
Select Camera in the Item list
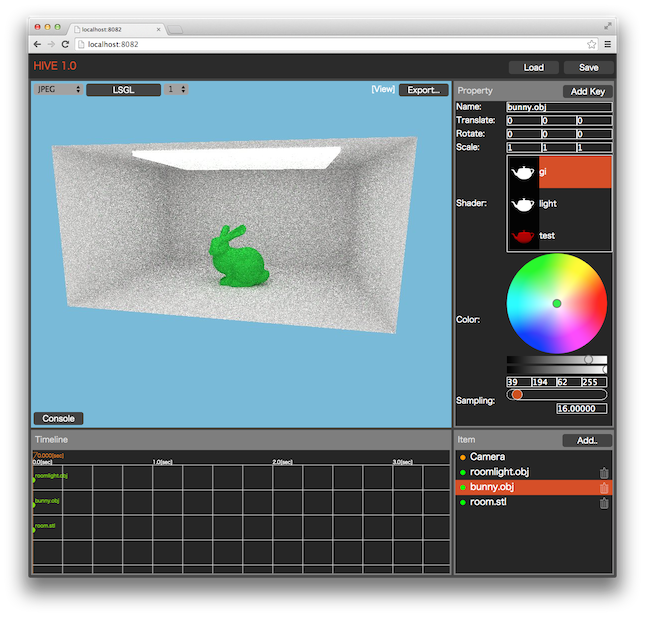(x=534, y=457)
